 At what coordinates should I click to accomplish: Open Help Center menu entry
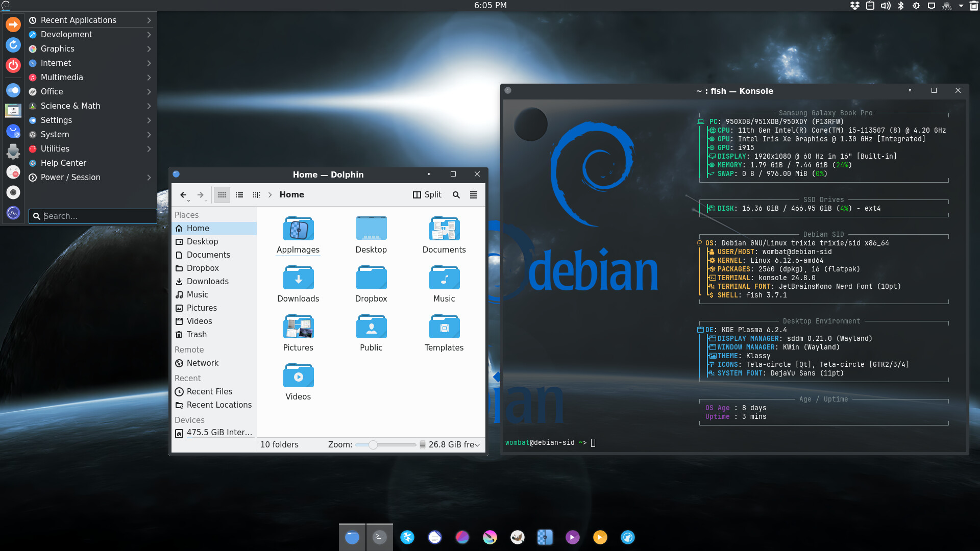click(x=63, y=163)
